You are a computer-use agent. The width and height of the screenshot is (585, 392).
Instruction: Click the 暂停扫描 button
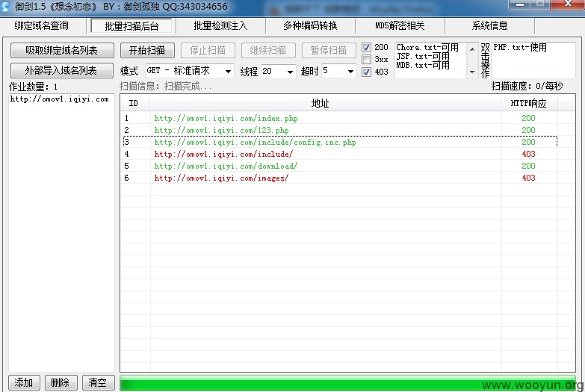pyautogui.click(x=329, y=50)
